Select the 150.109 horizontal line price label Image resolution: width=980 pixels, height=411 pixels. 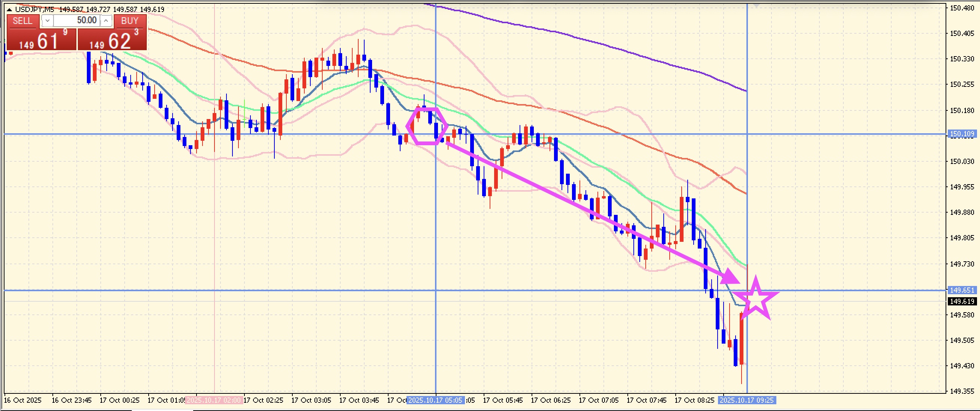point(962,134)
